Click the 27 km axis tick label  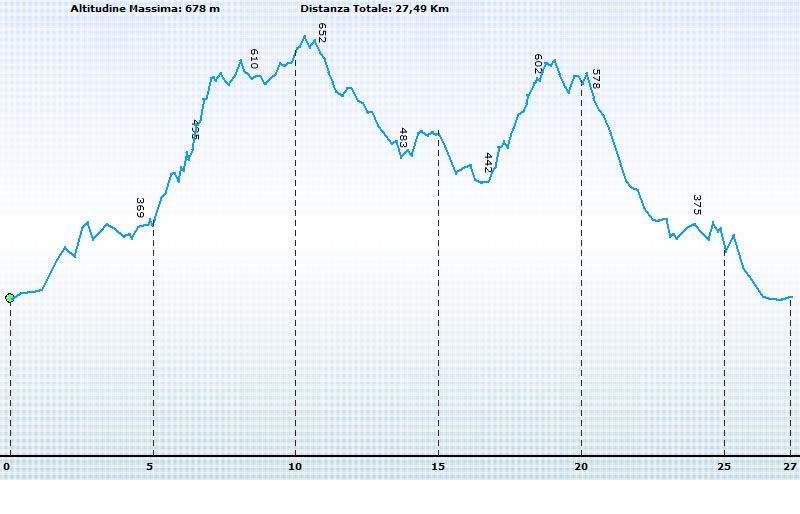tap(790, 467)
